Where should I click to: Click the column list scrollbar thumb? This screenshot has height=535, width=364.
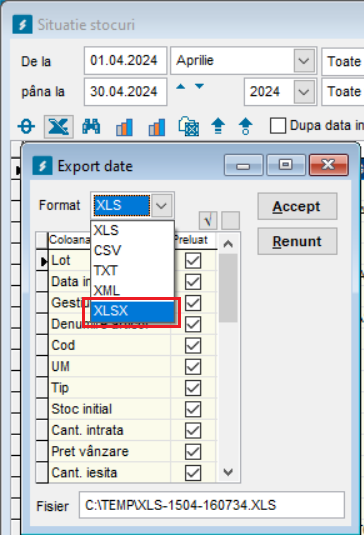(228, 288)
